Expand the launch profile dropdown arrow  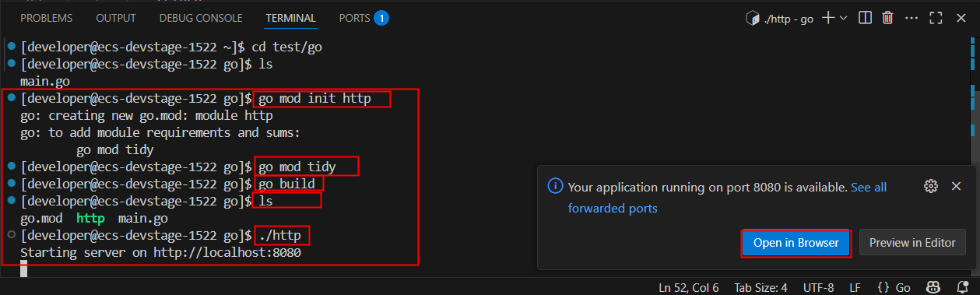click(843, 18)
